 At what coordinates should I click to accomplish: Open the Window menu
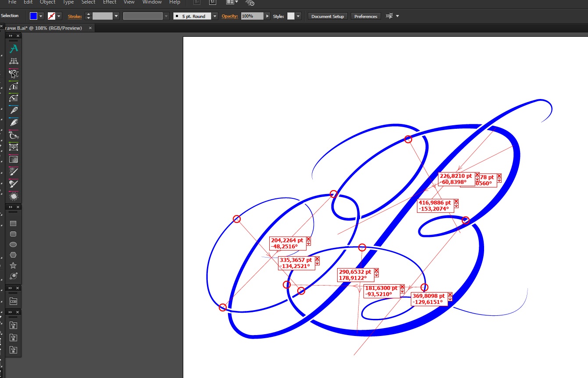point(152,2)
